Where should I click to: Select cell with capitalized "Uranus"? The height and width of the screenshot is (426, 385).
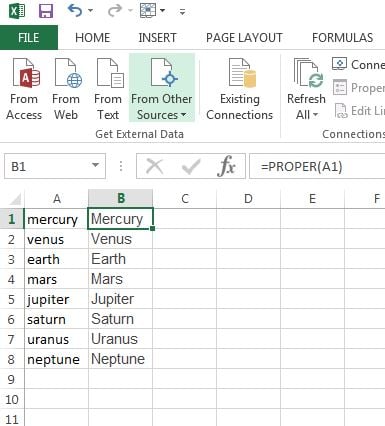[x=121, y=339]
